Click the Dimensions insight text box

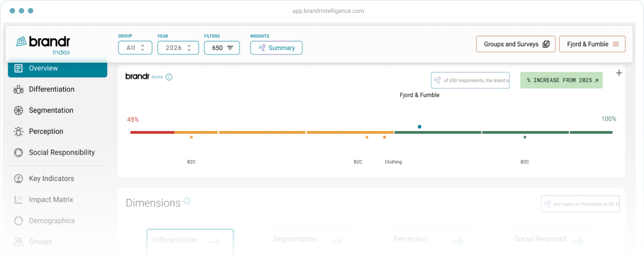(x=580, y=204)
